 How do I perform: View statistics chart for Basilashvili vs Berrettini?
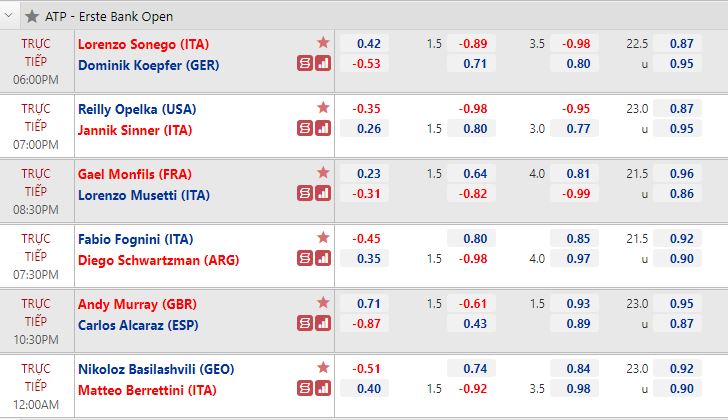(323, 388)
